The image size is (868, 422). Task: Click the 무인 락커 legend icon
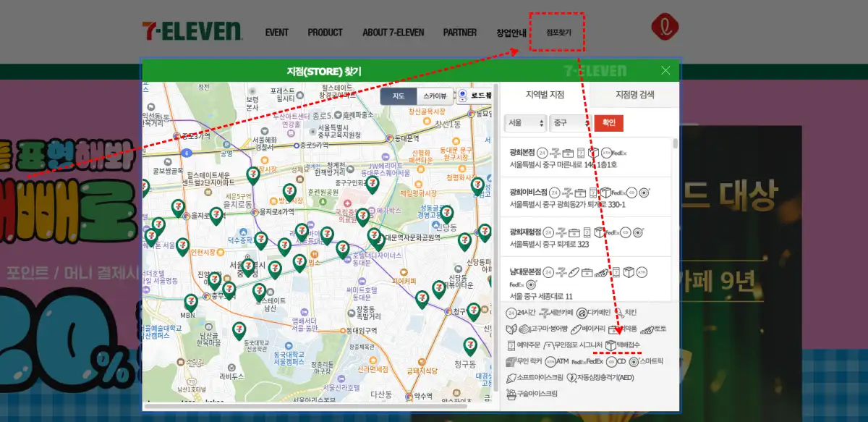511,362
